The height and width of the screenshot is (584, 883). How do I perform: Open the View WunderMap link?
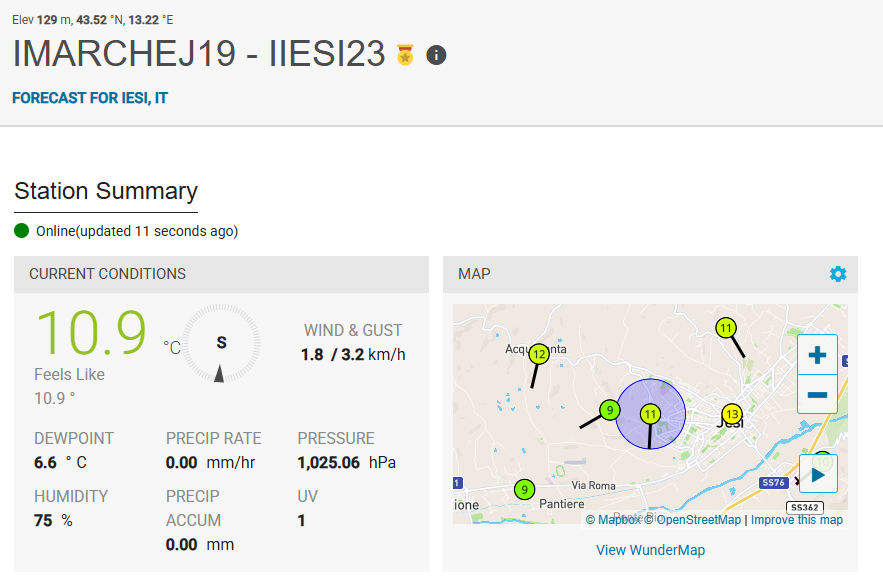[x=650, y=550]
